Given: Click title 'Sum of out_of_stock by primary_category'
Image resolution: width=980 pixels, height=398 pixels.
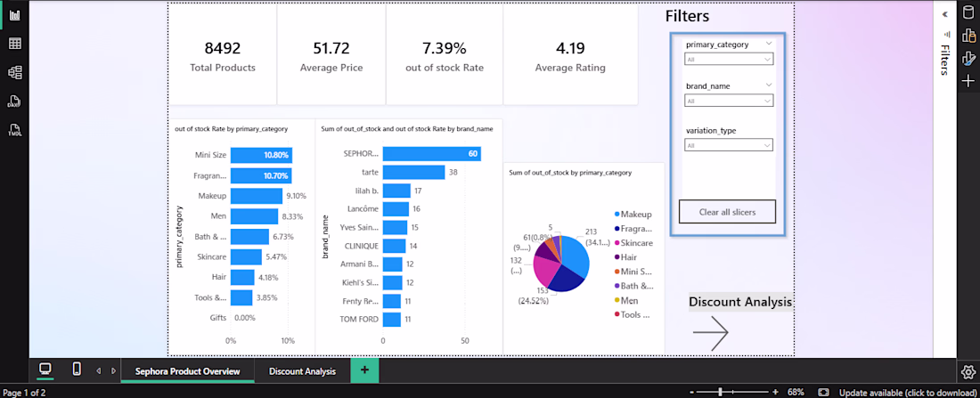Looking at the screenshot, I should (x=570, y=172).
